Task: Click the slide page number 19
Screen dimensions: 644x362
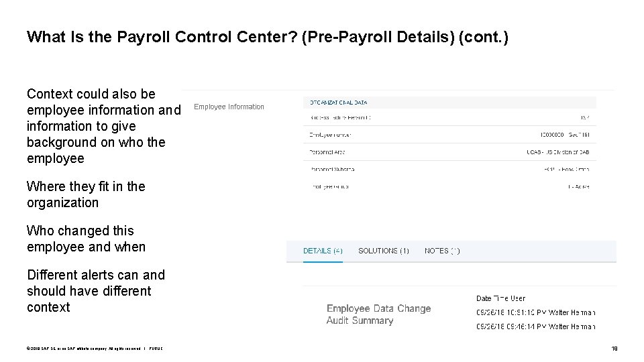Action: (x=614, y=349)
